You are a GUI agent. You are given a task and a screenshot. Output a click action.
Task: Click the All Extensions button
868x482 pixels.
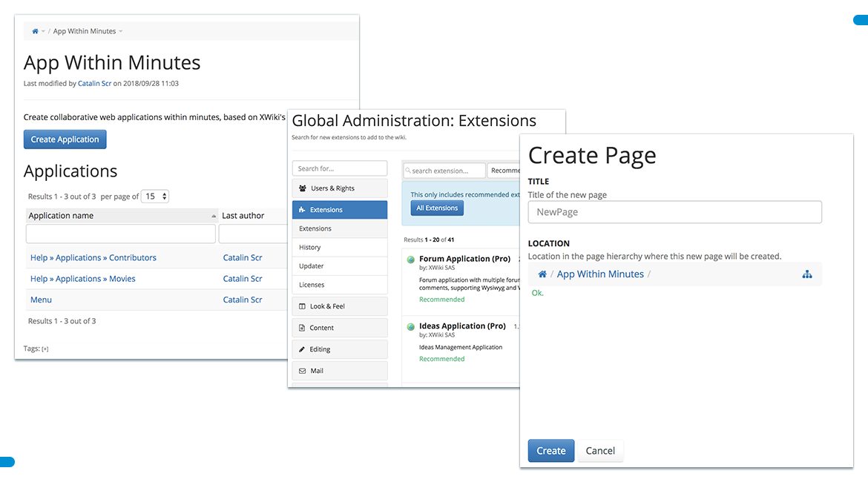tap(437, 208)
